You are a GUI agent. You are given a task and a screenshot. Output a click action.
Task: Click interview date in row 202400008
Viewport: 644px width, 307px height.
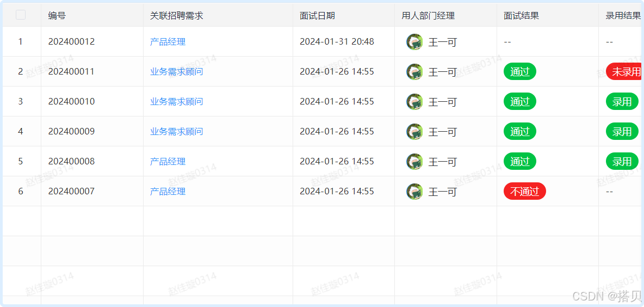pos(337,162)
